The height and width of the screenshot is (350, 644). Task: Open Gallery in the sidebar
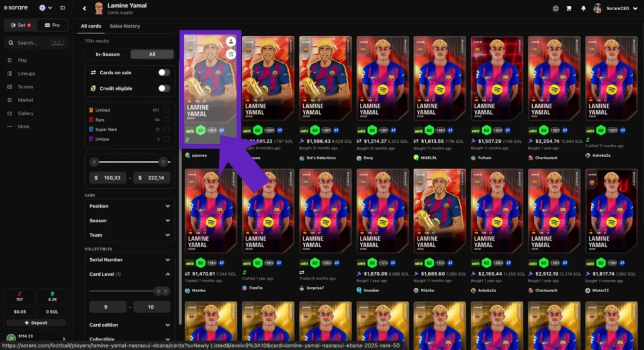click(25, 113)
